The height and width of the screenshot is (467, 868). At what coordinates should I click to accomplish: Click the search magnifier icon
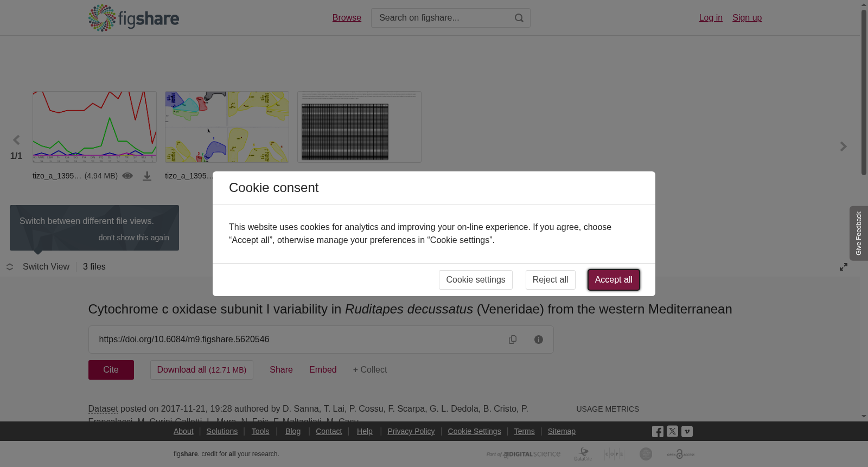coord(519,18)
